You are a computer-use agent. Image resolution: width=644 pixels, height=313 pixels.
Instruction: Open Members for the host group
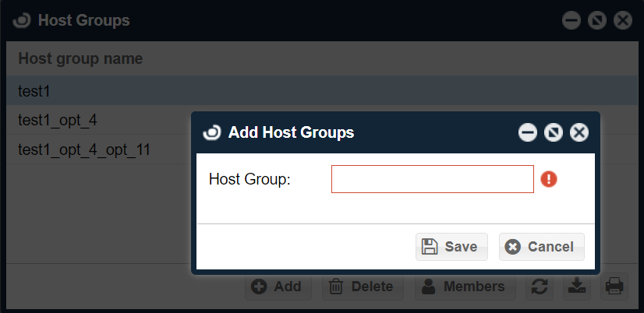point(463,287)
